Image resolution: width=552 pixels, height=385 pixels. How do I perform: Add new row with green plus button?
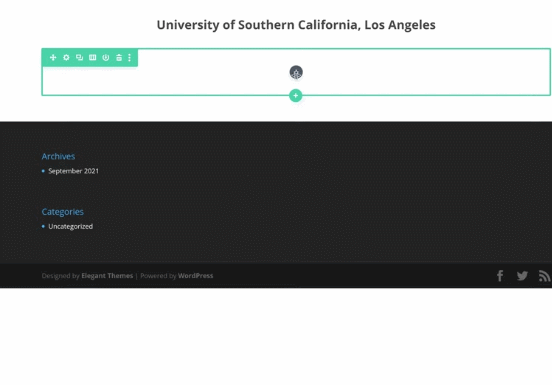[x=296, y=95]
